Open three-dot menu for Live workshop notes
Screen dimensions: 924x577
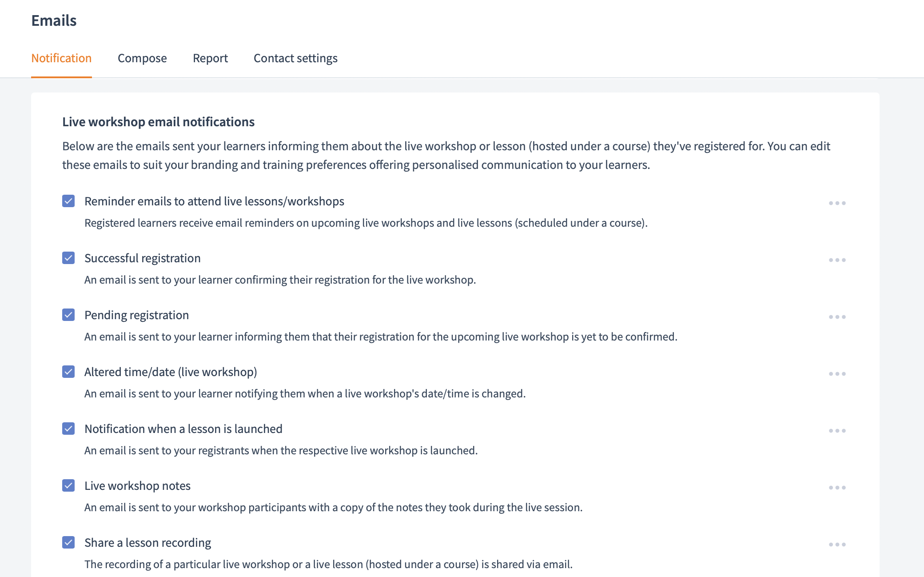(x=837, y=488)
